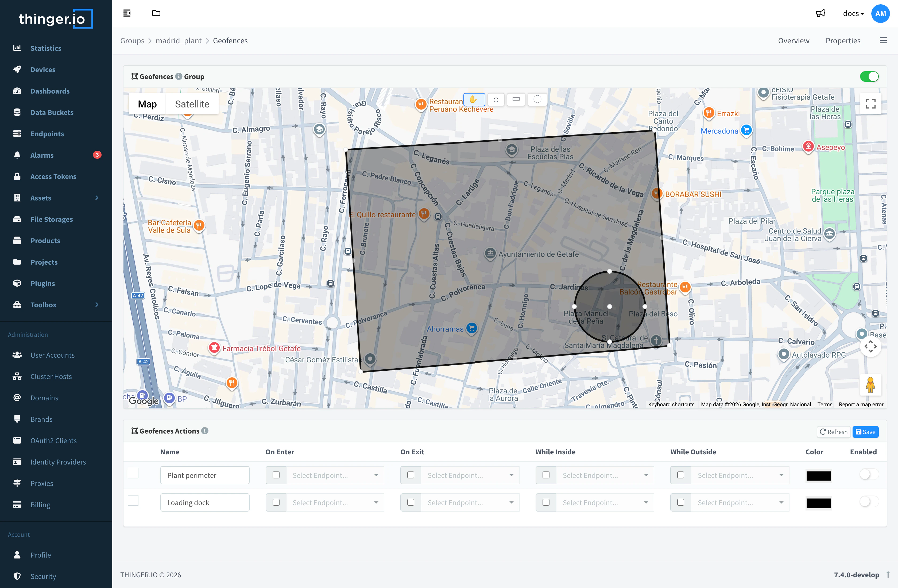Open Endpoints in the sidebar
The height and width of the screenshot is (588, 898).
47,134
